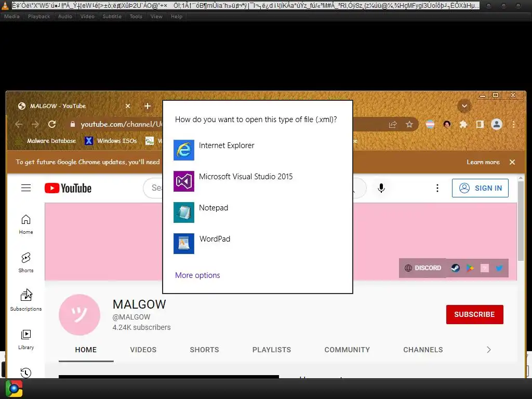Go back in Chrome
The image size is (532, 399).
(19, 124)
